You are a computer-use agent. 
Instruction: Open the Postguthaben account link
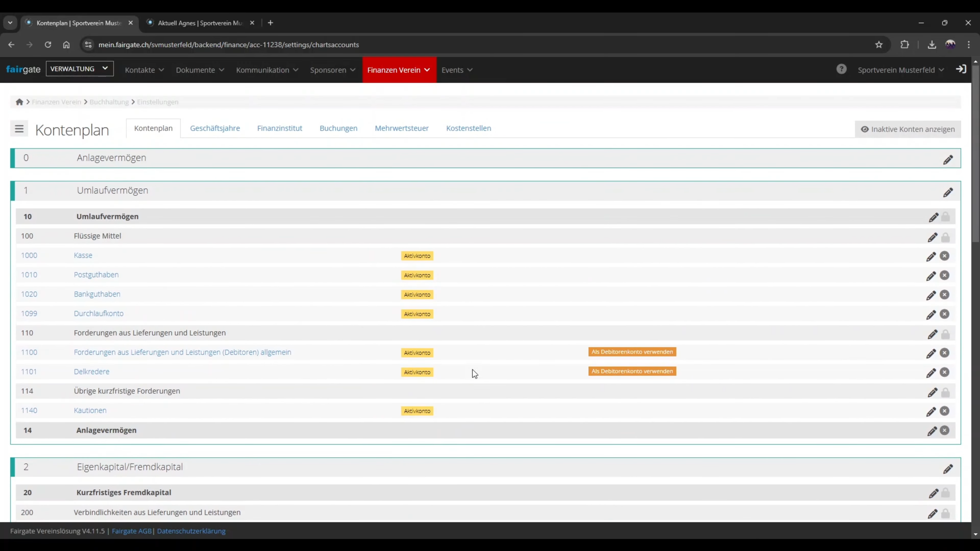click(x=96, y=274)
